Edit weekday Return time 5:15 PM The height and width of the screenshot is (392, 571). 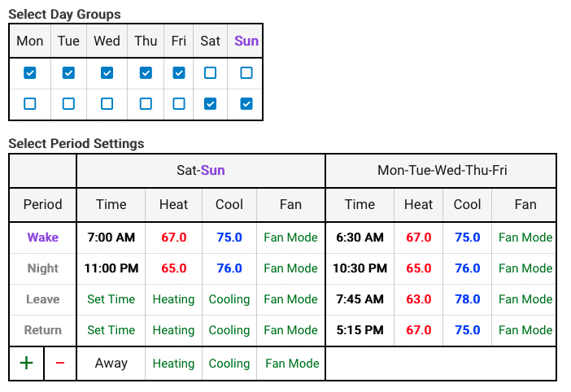(x=360, y=330)
